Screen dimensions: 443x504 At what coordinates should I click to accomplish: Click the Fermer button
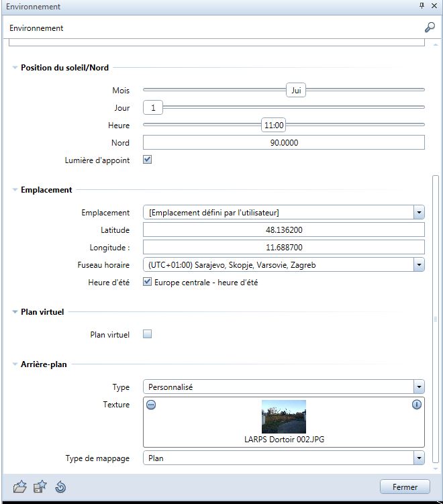click(x=405, y=487)
